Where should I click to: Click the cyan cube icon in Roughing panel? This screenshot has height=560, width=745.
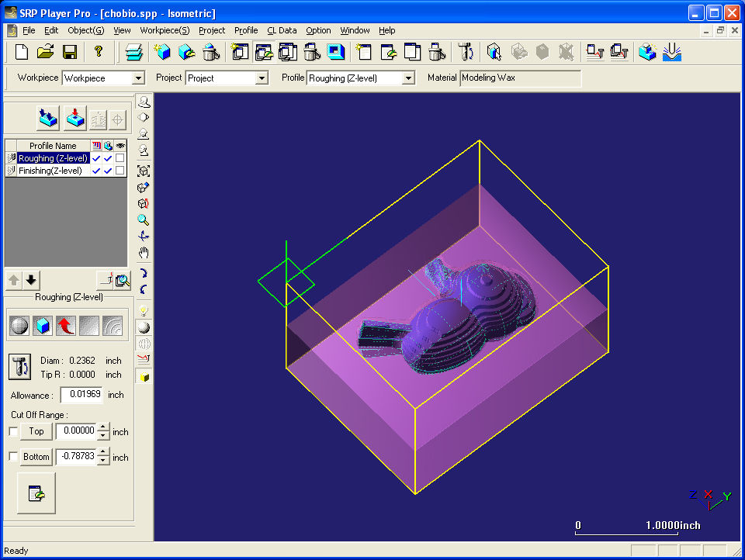point(43,326)
